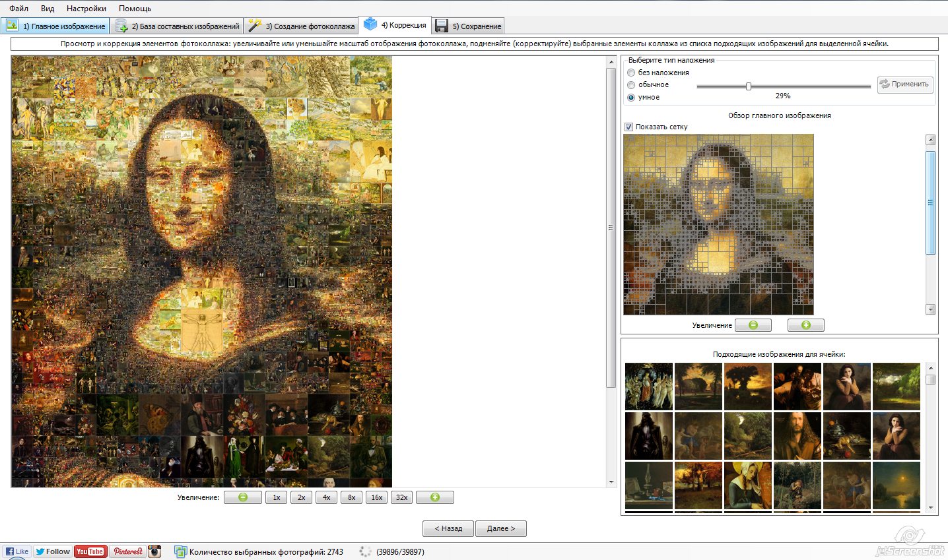This screenshot has width=948, height=560.
Task: Click the 'Применить' button
Action: (x=905, y=84)
